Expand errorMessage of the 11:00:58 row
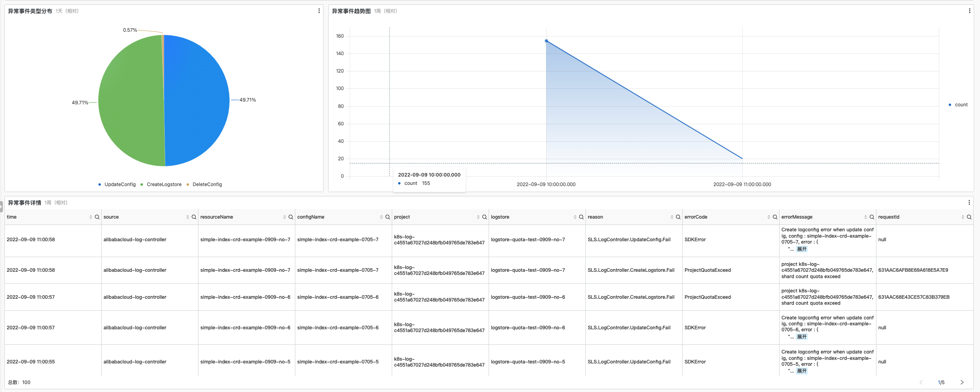 pyautogui.click(x=802, y=249)
